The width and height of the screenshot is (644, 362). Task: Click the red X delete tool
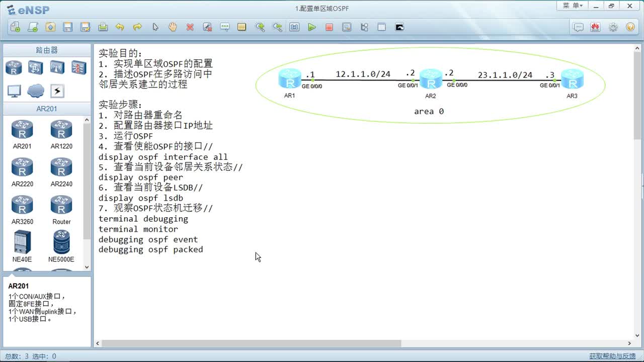(190, 27)
